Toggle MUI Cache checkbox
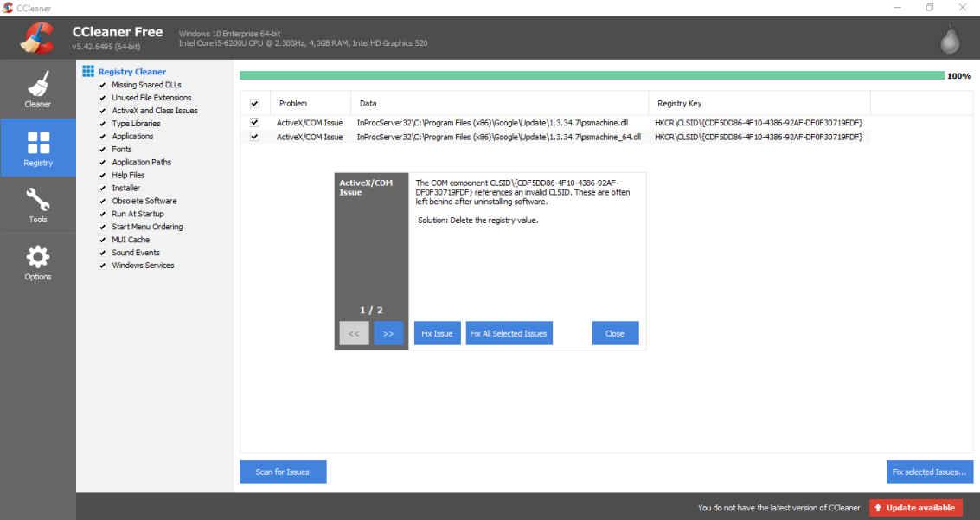Screen dimensions: 980x520 coord(103,240)
